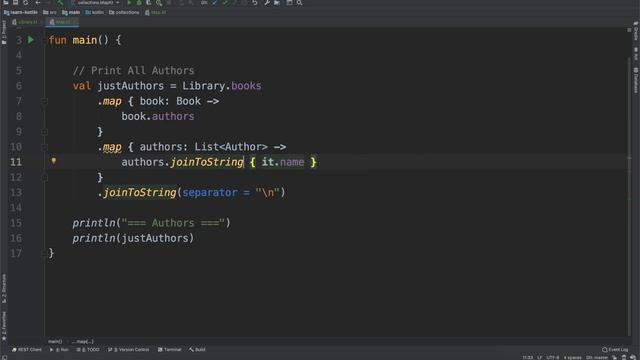Toggle the Favorites side panel button
This screenshot has height=360, width=640.
pyautogui.click(x=4, y=326)
